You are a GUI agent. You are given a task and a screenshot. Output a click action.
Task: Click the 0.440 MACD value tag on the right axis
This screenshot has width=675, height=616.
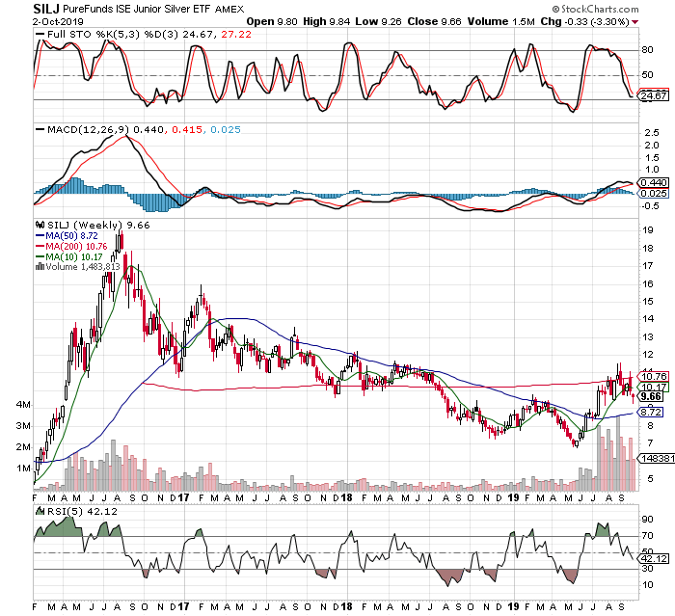pos(654,183)
